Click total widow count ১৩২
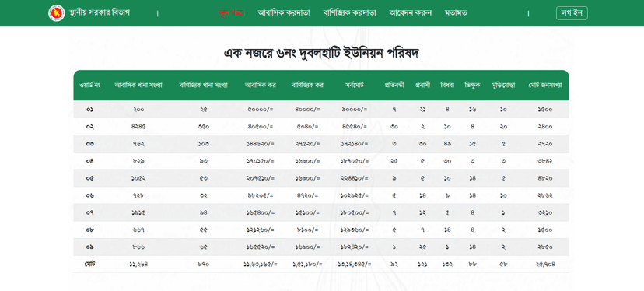This screenshot has width=644, height=291. pos(447,265)
